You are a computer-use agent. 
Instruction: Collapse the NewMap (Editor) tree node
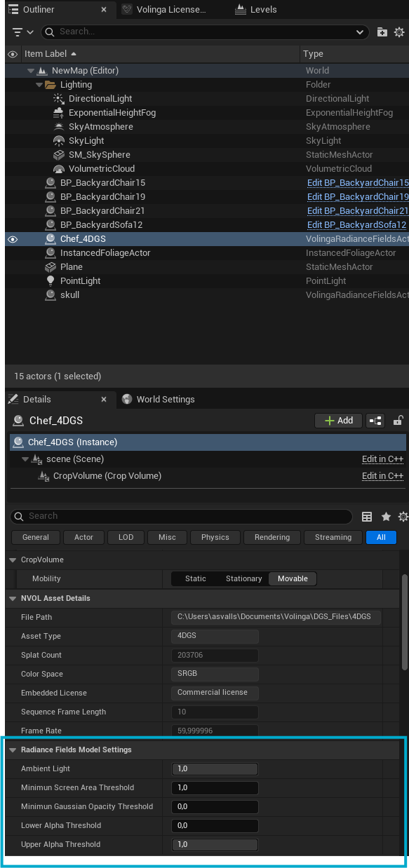[31, 71]
